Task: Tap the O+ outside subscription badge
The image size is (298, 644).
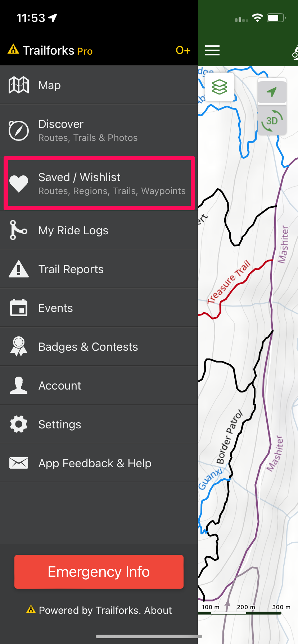Action: coord(183,50)
